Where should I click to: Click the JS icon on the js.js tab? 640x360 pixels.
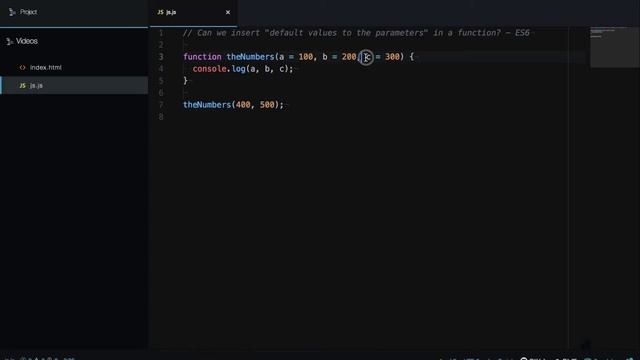[x=160, y=12]
